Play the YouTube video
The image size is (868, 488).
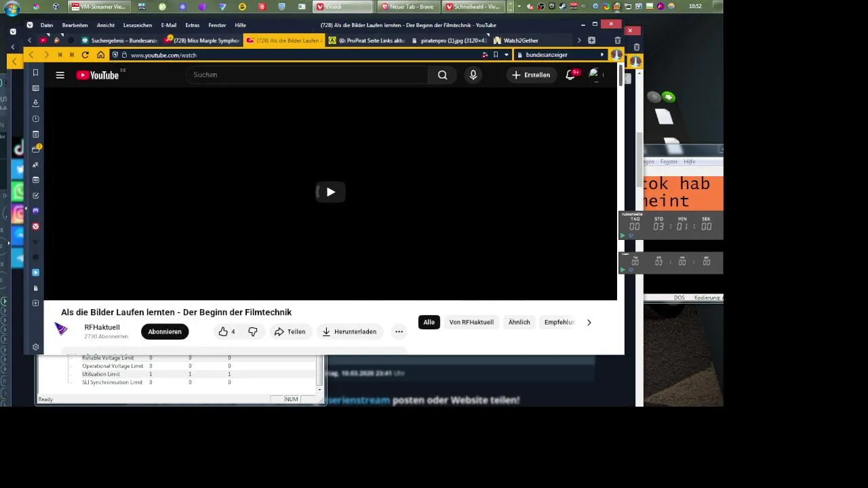[x=330, y=192]
